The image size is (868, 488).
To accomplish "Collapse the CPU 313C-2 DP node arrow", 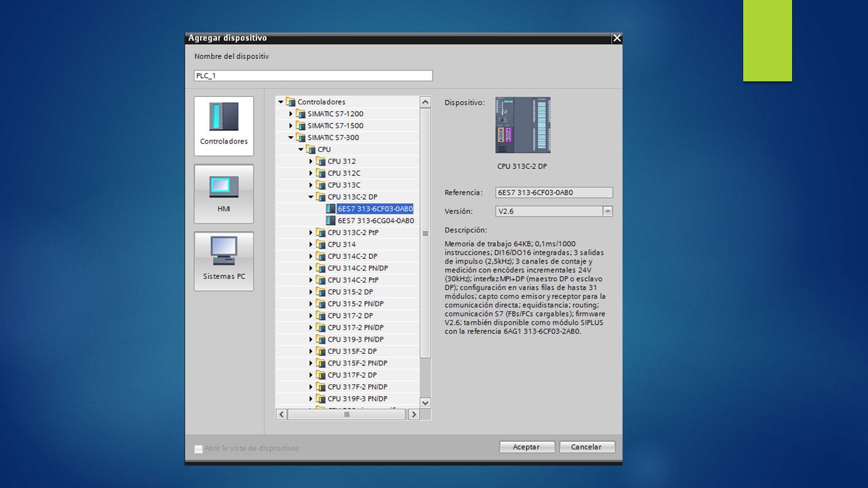I will [311, 197].
